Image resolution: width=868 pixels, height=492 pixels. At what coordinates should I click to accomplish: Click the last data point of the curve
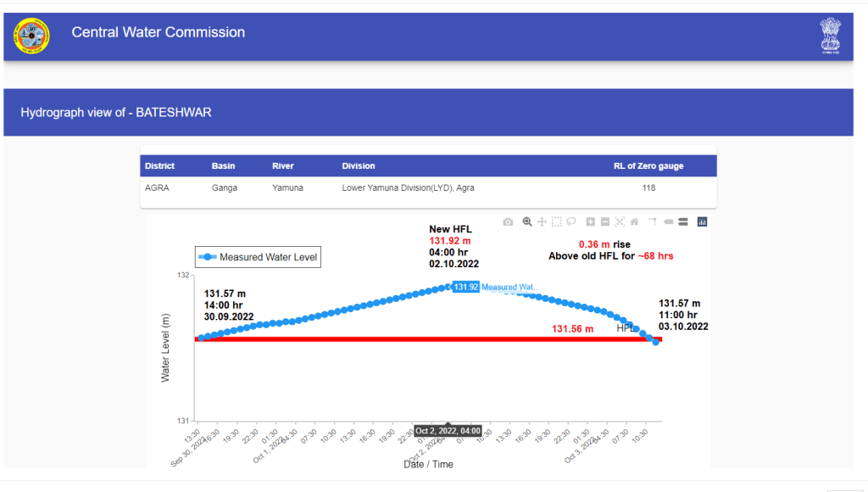point(656,342)
